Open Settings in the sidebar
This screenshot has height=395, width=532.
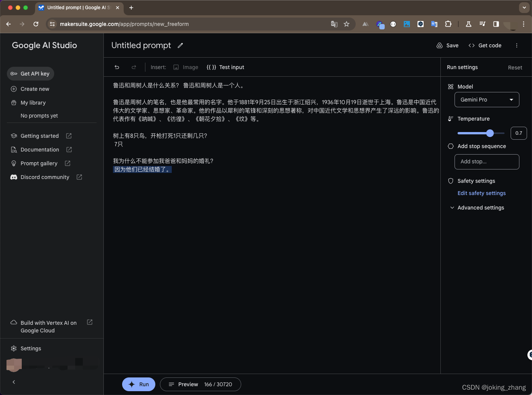click(x=26, y=348)
